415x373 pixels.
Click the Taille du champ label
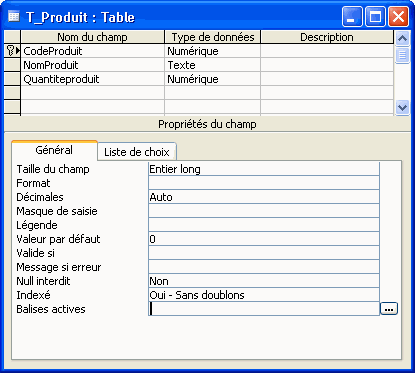point(53,169)
